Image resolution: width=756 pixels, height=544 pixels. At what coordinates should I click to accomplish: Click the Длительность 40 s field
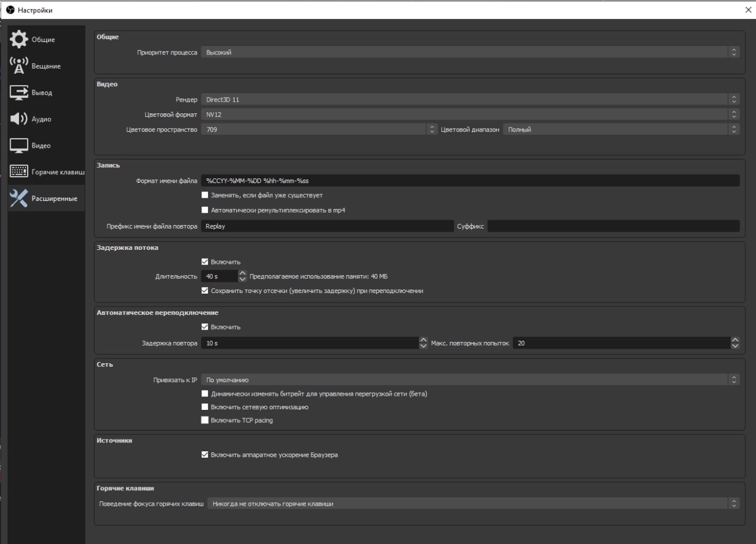tap(220, 276)
